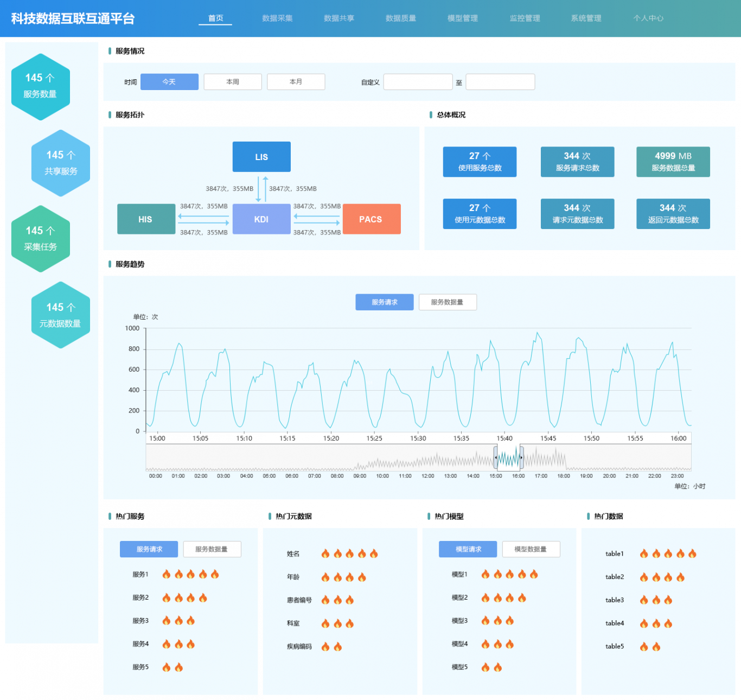The image size is (741, 700).
Task: Click the first flame icon beside 服务1
Action: click(x=167, y=574)
